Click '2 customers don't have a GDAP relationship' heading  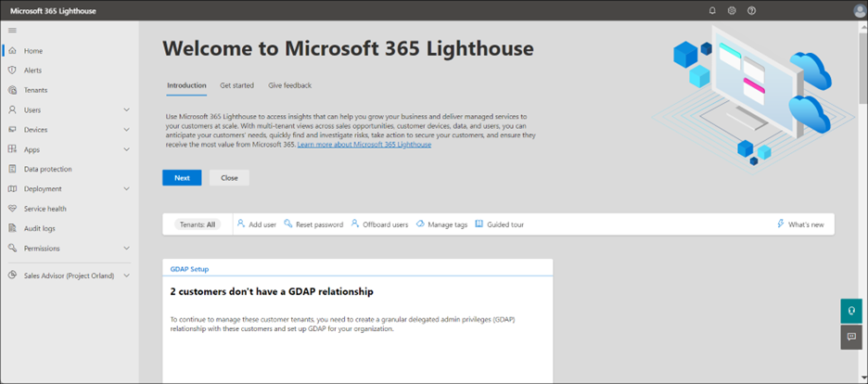pyautogui.click(x=272, y=291)
